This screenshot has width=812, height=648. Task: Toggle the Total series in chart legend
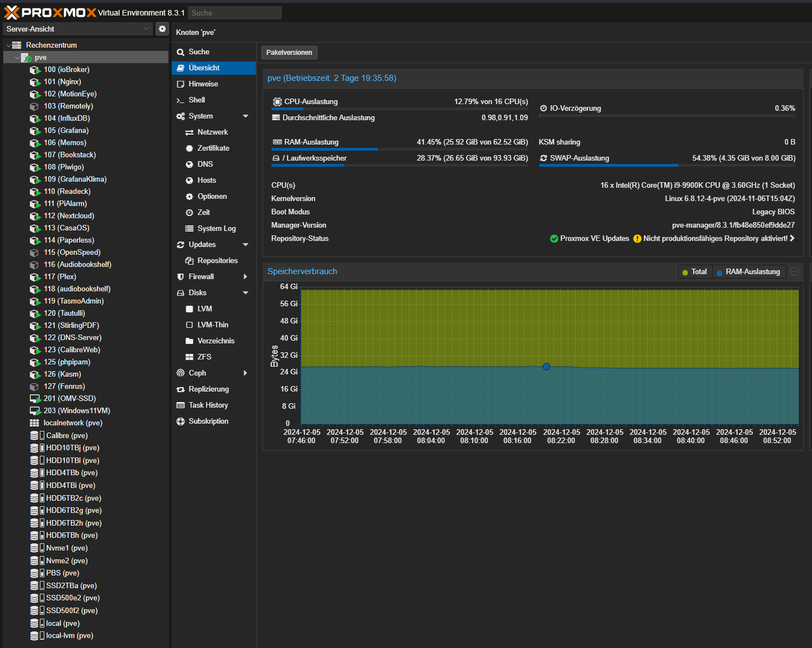[x=695, y=272]
